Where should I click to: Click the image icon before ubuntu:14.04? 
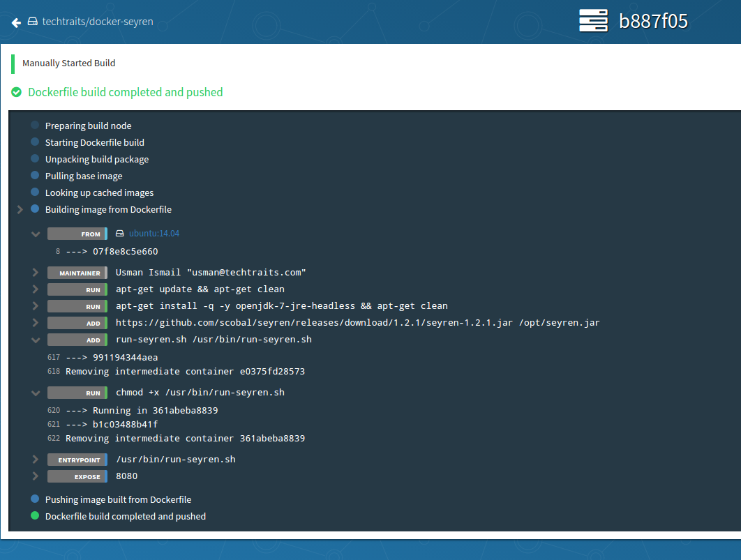(119, 234)
